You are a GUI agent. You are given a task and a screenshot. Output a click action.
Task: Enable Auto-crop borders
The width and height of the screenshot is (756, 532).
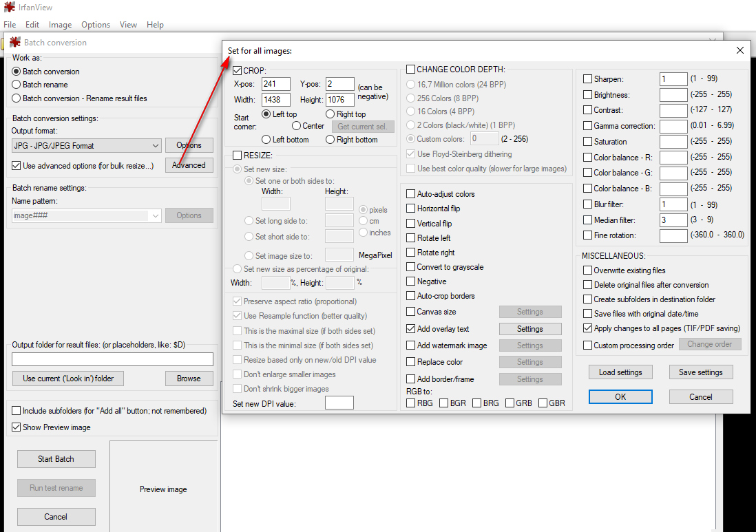tap(411, 296)
